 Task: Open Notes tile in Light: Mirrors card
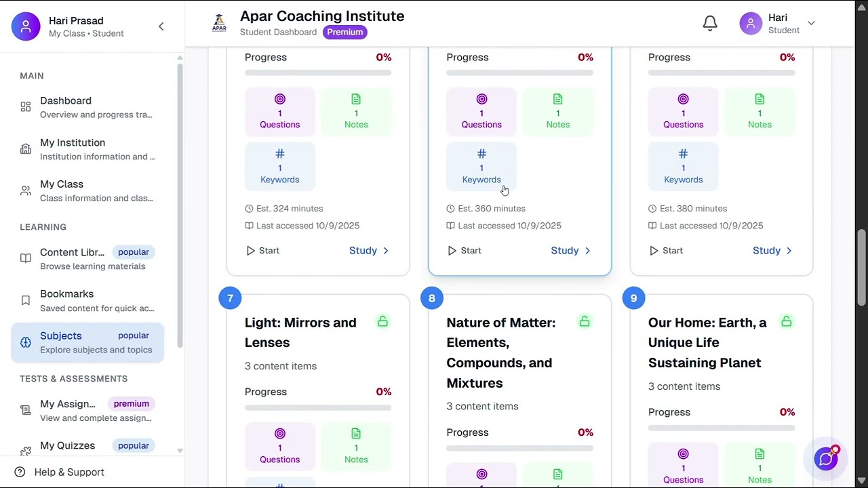coord(356,447)
